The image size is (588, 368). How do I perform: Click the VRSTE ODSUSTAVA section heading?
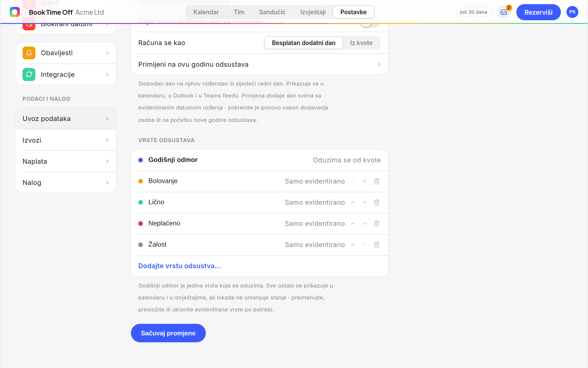pyautogui.click(x=167, y=140)
